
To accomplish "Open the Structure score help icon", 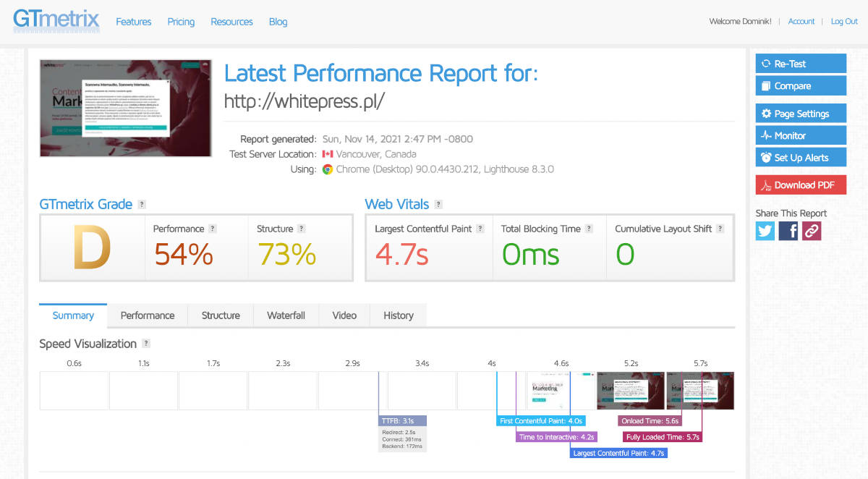I will [x=301, y=229].
